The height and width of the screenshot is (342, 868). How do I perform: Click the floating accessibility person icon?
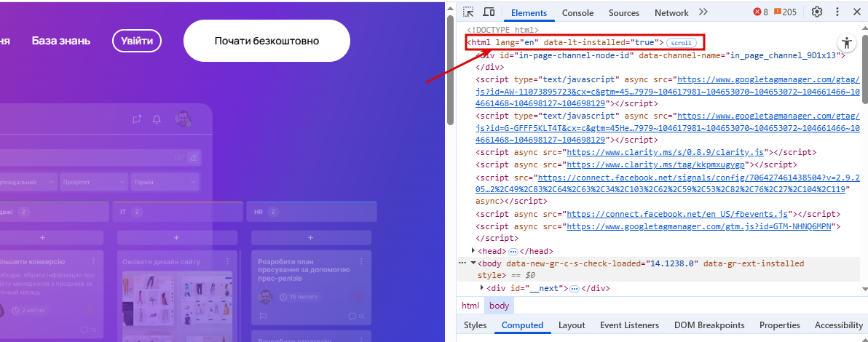pyautogui.click(x=846, y=42)
